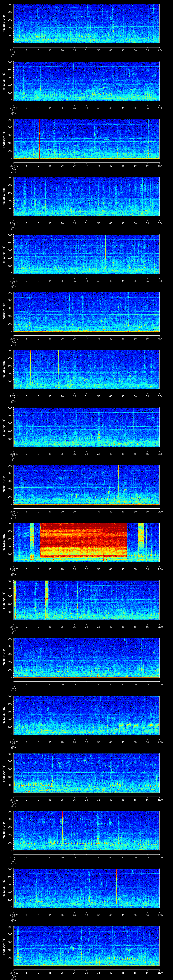Click the Frequency (Hz) label of the 7:01:00 panel

[x=4, y=24]
